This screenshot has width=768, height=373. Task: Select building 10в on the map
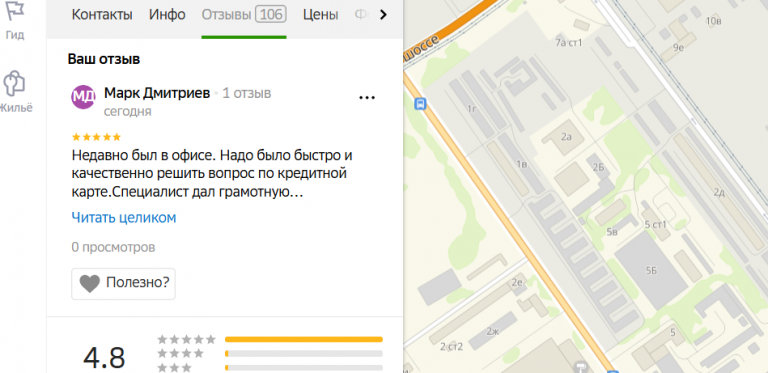tap(714, 21)
